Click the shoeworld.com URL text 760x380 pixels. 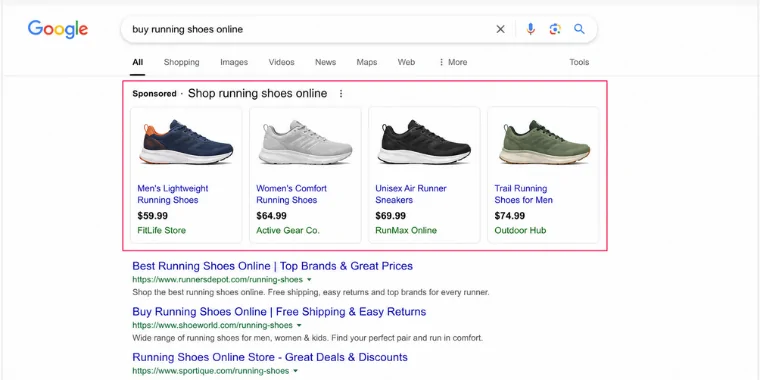pos(212,325)
